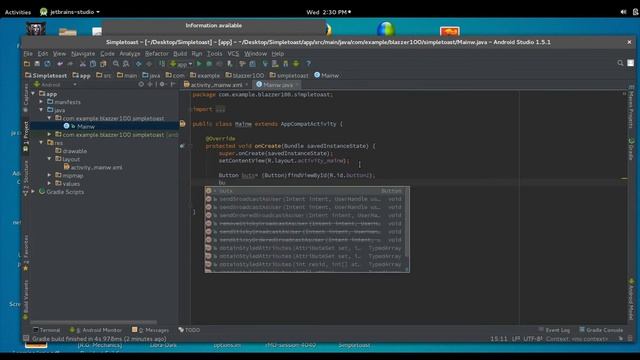This screenshot has height=360, width=640.
Task: Click the Make Project icon
Action: click(x=162, y=64)
